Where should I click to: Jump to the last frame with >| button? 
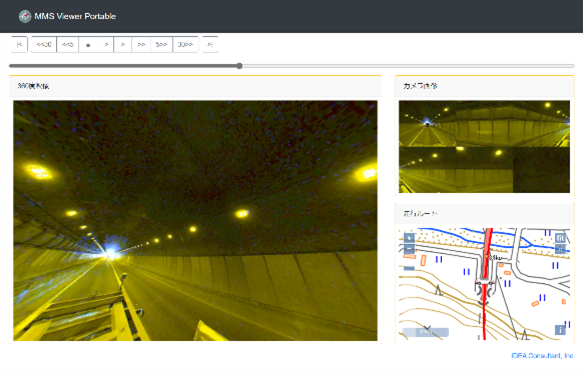point(210,45)
